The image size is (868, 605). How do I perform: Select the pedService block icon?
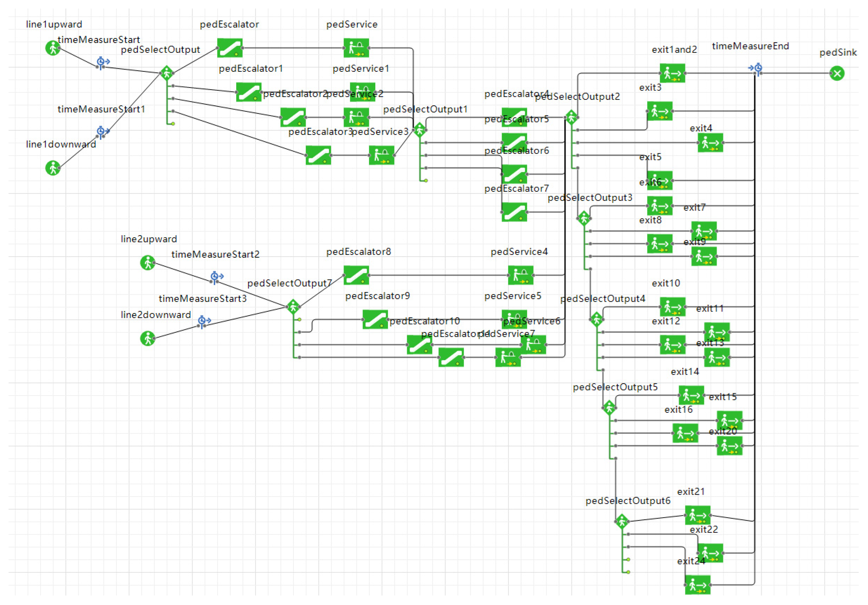pyautogui.click(x=356, y=48)
